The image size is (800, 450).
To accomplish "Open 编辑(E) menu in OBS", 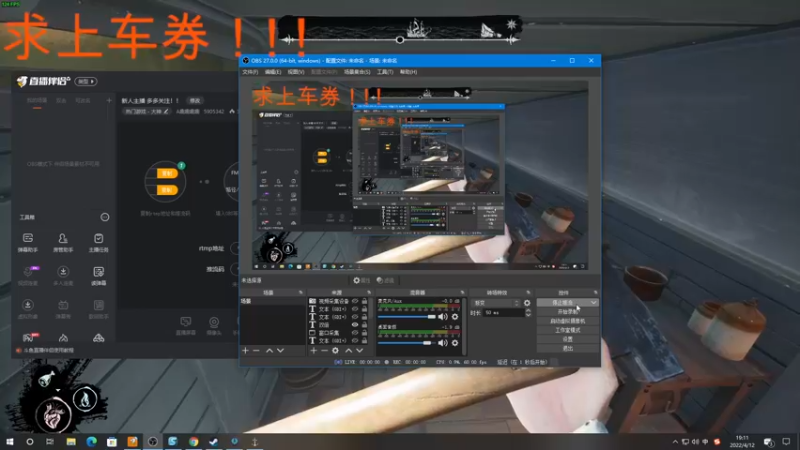I will pyautogui.click(x=273, y=72).
